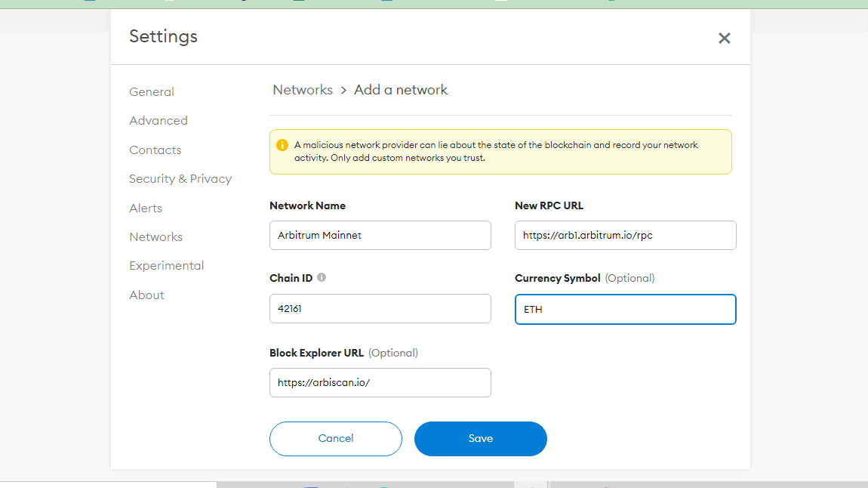The height and width of the screenshot is (488, 868).
Task: Open the Advanced settings section
Action: coord(159,121)
